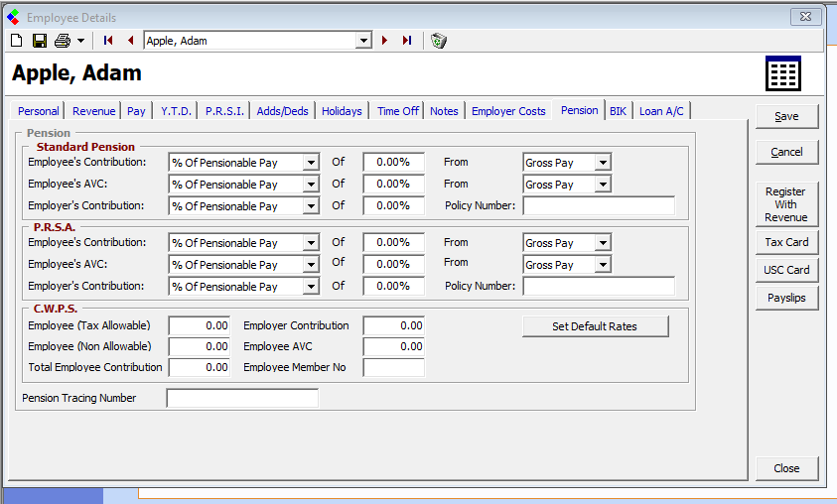Image resolution: width=837 pixels, height=504 pixels.
Task: Switch to the Holidays tab
Action: [x=342, y=111]
